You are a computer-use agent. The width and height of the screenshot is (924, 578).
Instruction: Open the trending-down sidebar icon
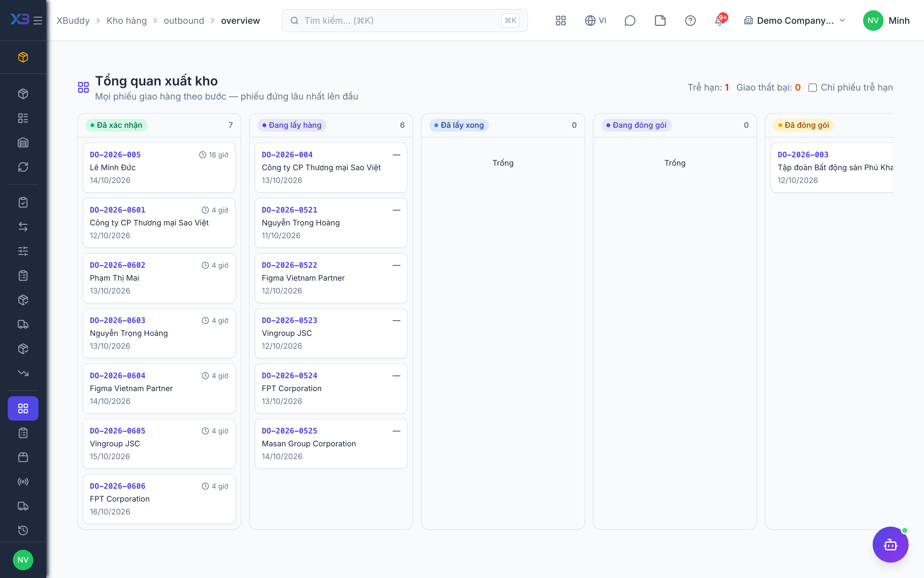click(x=23, y=373)
